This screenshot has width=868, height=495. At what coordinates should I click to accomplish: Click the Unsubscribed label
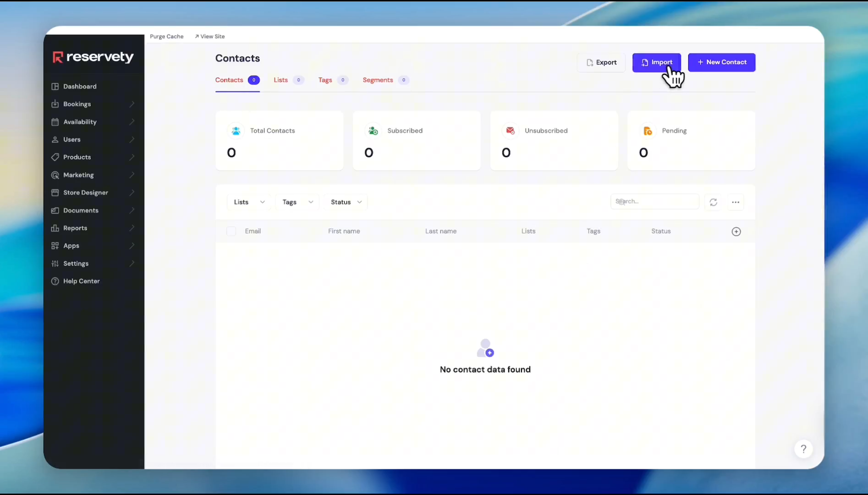tap(546, 131)
